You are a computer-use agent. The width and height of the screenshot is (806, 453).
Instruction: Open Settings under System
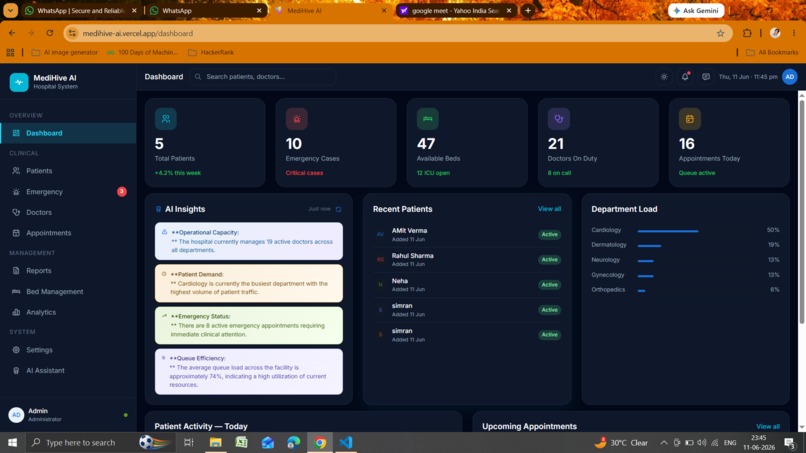(x=68, y=350)
